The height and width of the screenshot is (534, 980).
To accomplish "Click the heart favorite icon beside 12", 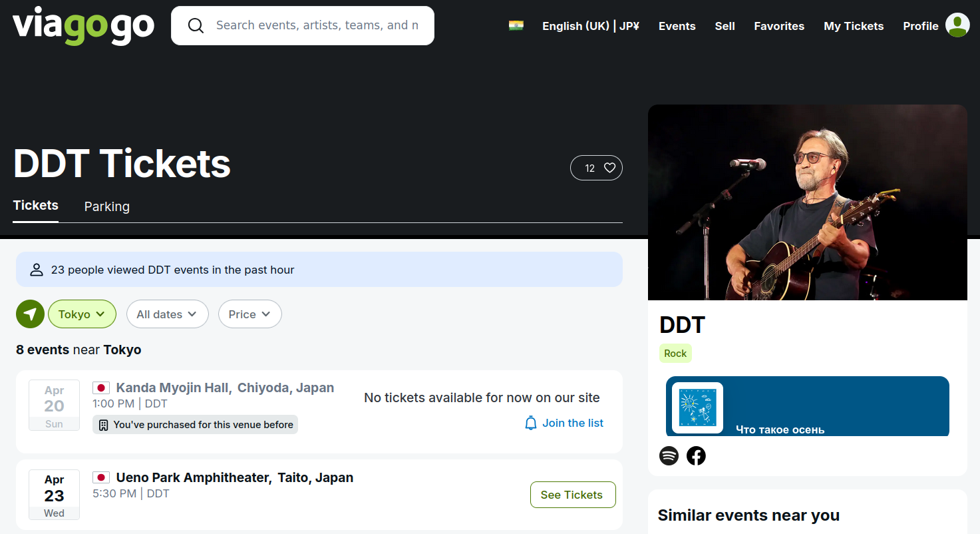I will [609, 168].
